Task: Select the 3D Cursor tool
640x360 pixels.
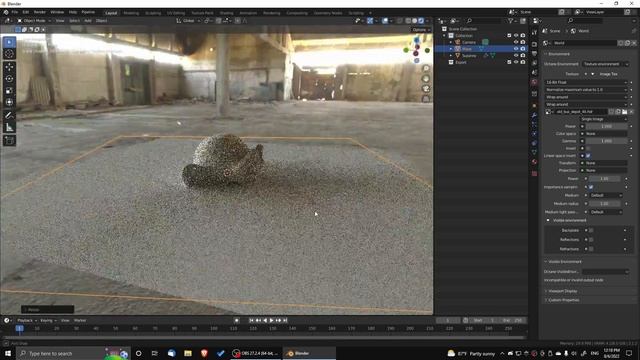Action: (9, 54)
